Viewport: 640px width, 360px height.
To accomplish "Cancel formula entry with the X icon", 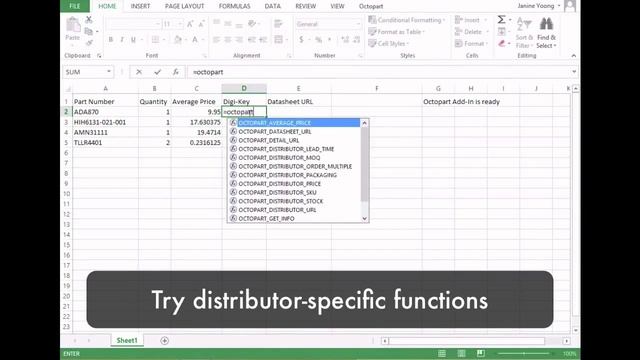I will 139,72.
